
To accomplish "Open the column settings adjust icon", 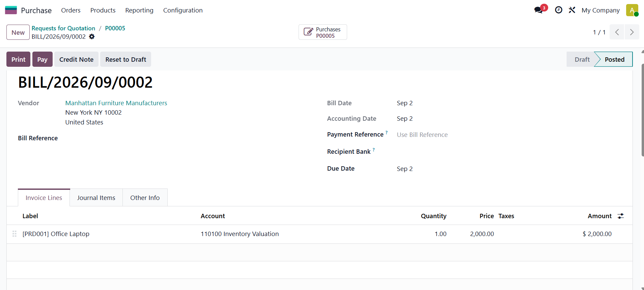I will (x=621, y=216).
